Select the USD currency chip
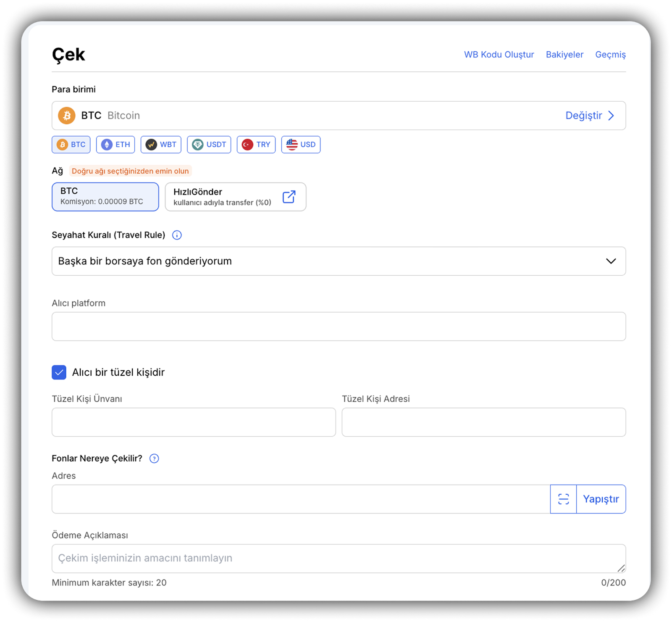 tap(301, 145)
